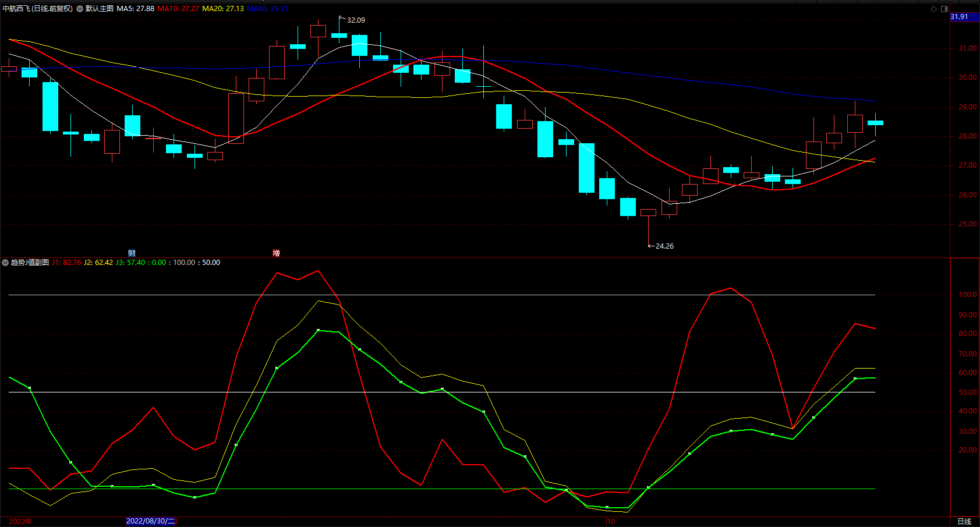Viewport: 980px width, 527px height.
Task: Toggle the side panel layout icon
Action: [944, 9]
